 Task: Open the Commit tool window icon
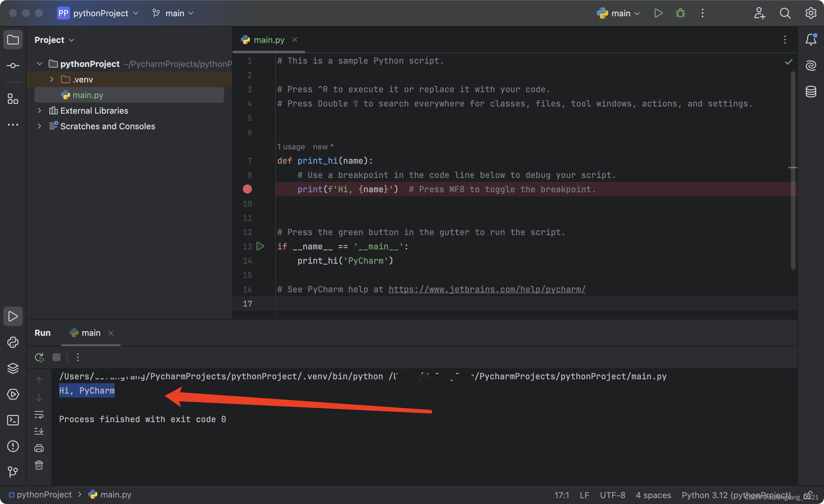[x=13, y=66]
